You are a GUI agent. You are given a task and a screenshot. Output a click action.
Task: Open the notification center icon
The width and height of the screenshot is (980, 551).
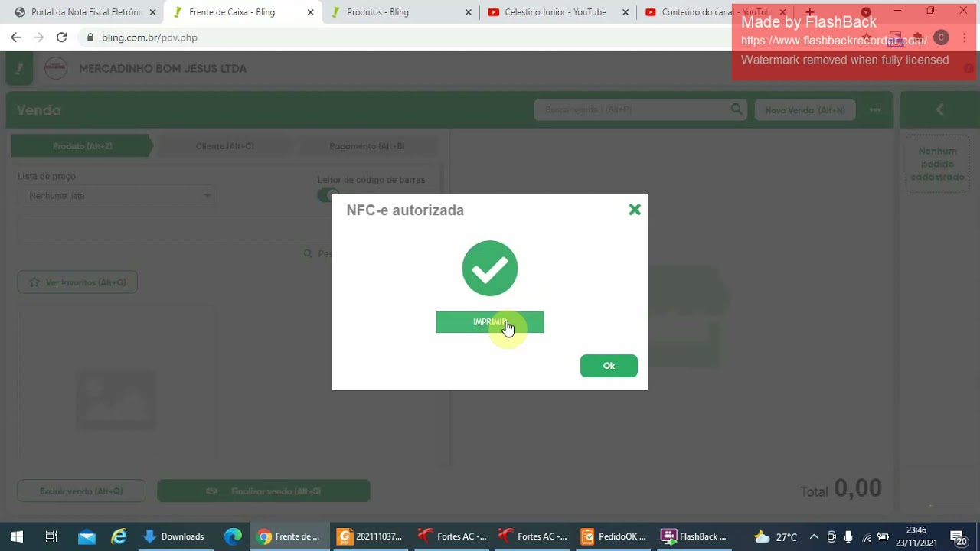click(959, 537)
